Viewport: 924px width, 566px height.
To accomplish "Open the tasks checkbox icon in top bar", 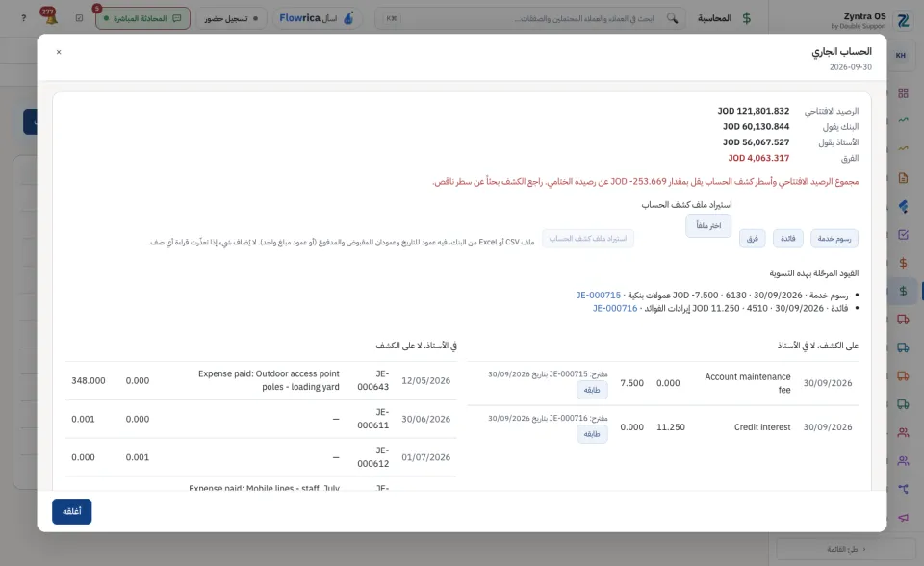I will [x=79, y=18].
